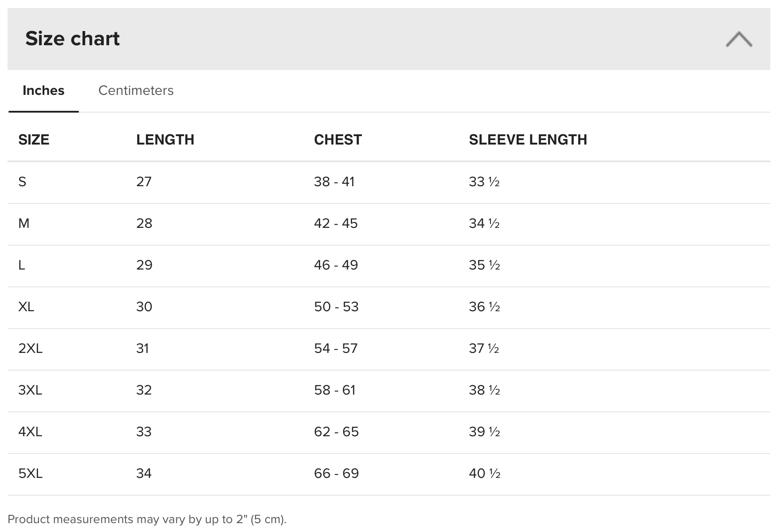Screen dimensions: 776x532
Task: Select the 3XL size row label
Action: (30, 390)
